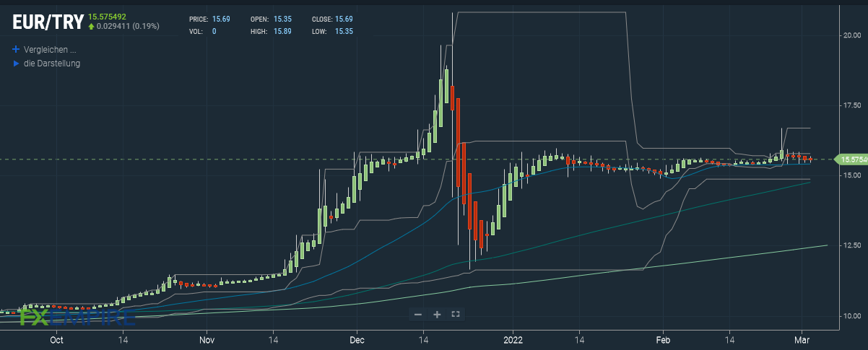
Task: Click the Feb label on time axis
Action: coord(662,338)
